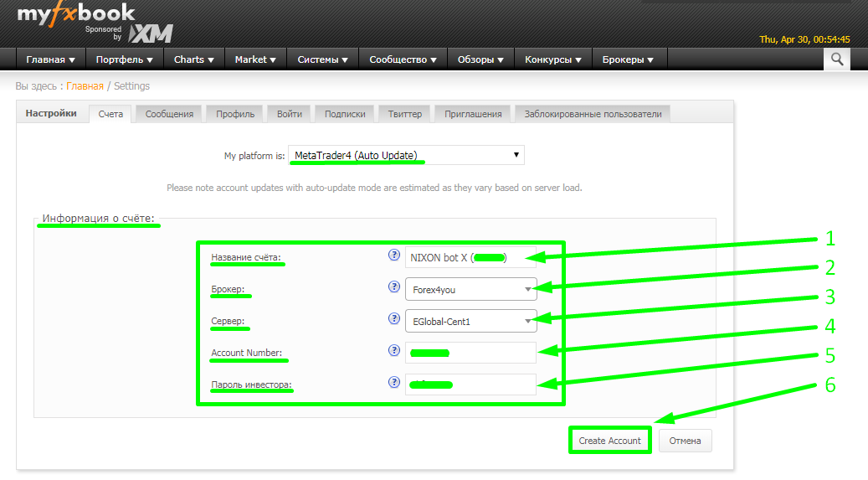Click help icon next to Название счёта

click(393, 255)
